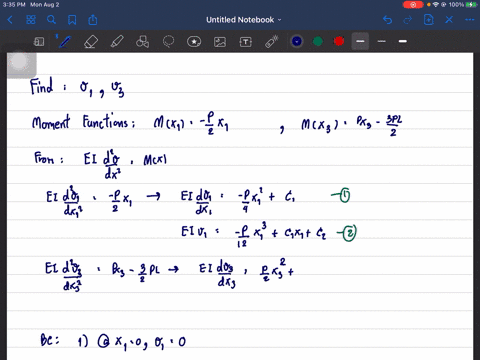The width and height of the screenshot is (480, 360).
Task: Select the thin middle stroke thickness
Action: (x=382, y=41)
